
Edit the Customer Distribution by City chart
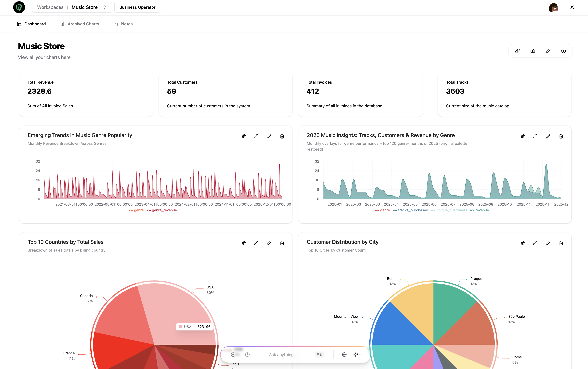[548, 243]
